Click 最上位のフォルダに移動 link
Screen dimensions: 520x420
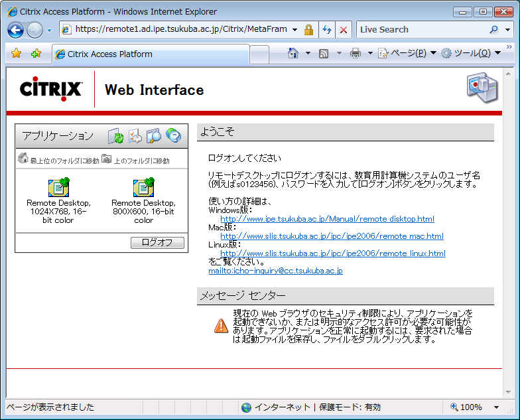65,161
